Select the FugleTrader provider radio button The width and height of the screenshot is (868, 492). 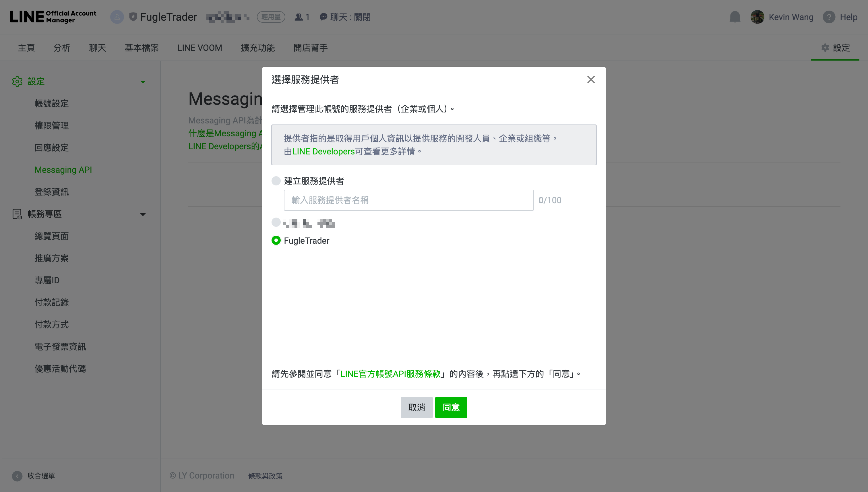pyautogui.click(x=276, y=240)
